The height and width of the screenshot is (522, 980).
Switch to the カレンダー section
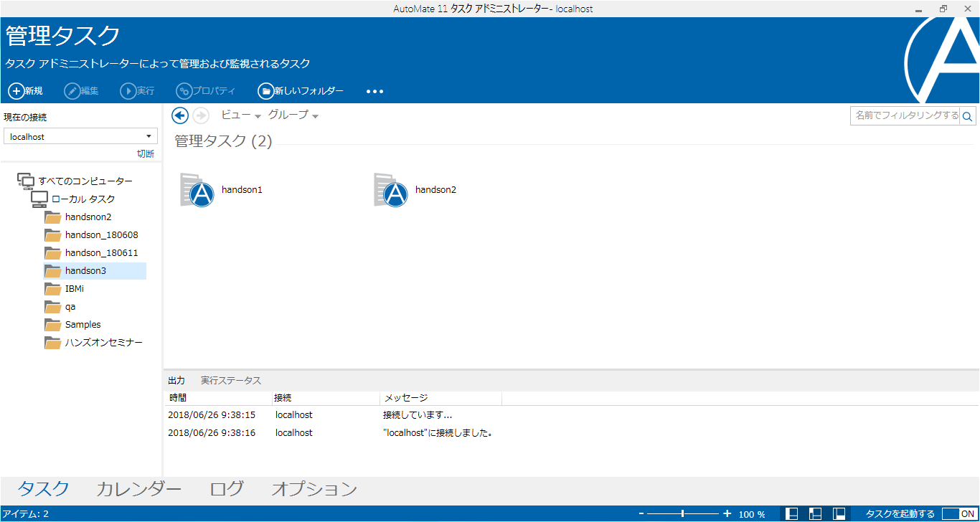(138, 489)
